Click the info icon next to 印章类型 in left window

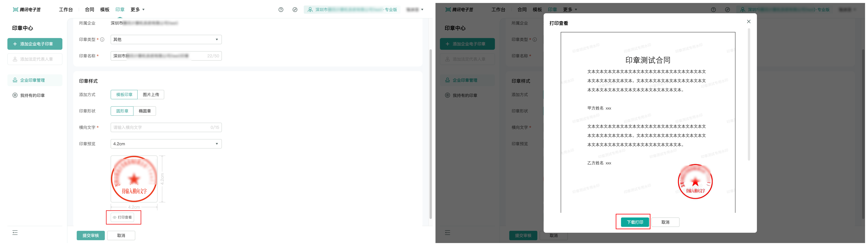pos(102,39)
